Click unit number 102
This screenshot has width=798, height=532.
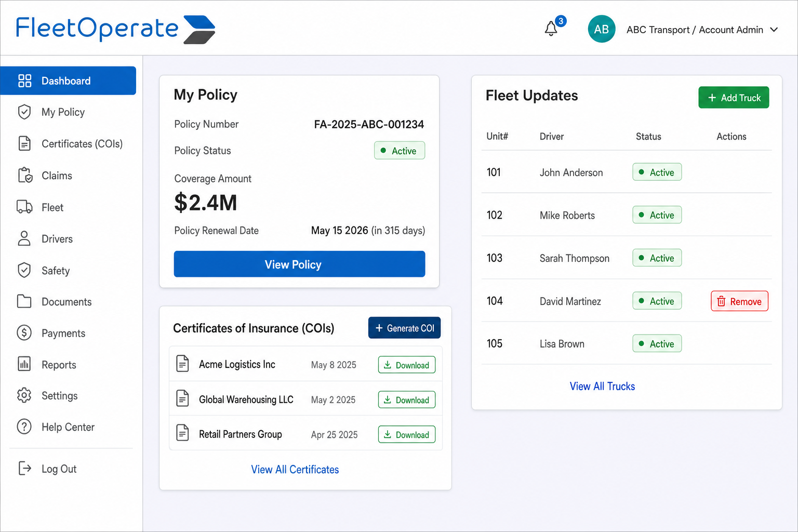point(495,215)
